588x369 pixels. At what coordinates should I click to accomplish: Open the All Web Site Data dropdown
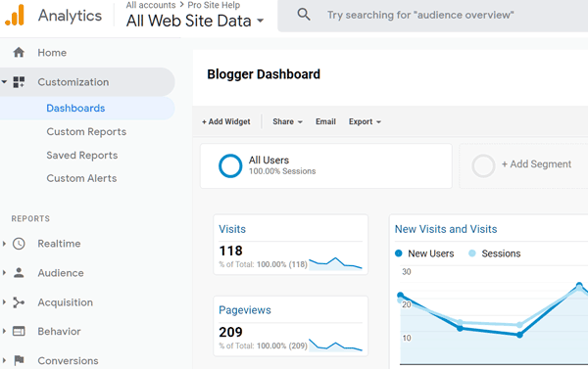point(195,21)
